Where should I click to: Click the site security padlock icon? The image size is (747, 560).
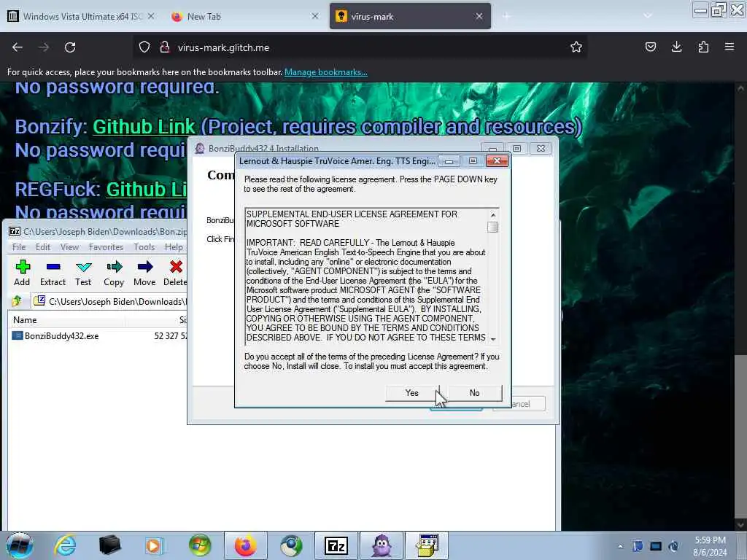pos(165,47)
